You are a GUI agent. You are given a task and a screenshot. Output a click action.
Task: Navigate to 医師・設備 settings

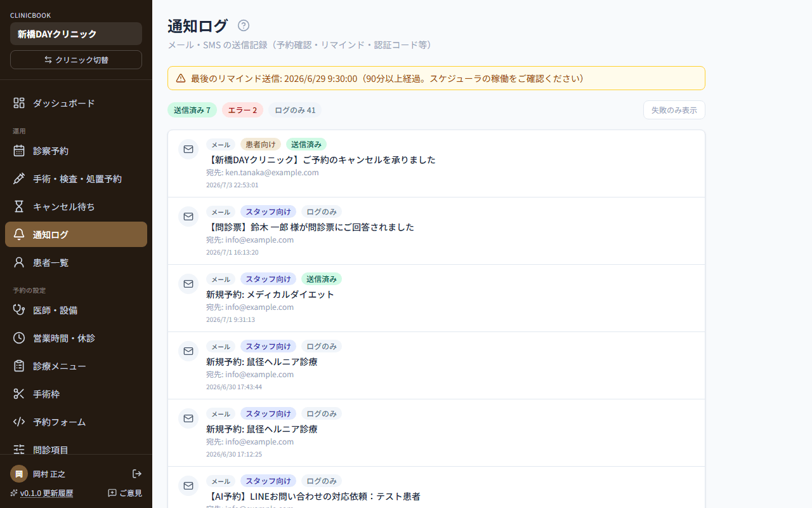click(x=76, y=310)
